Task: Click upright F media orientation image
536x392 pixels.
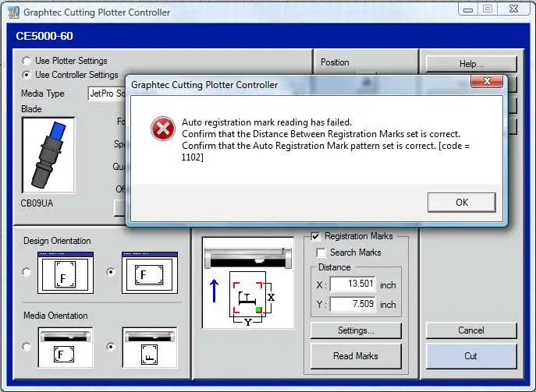Action: [x=66, y=348]
